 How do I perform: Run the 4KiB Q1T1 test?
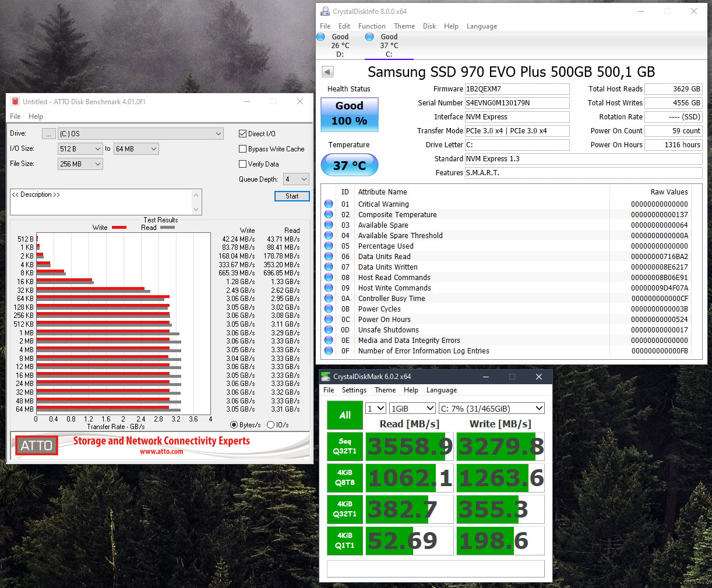coord(345,541)
